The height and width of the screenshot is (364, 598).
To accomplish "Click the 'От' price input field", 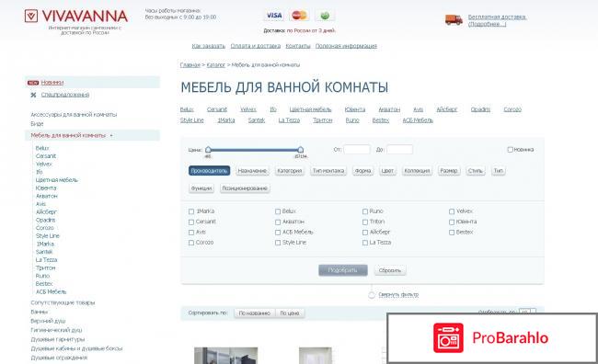I will pos(357,150).
